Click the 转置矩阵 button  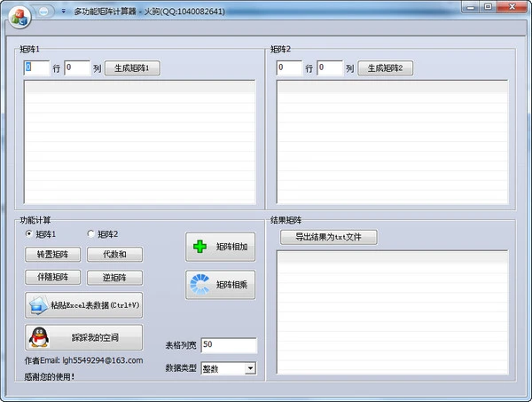point(52,255)
